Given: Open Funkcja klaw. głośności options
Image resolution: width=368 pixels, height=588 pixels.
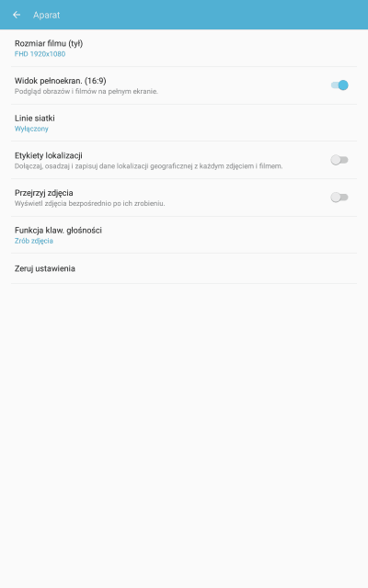Looking at the screenshot, I should (x=184, y=235).
